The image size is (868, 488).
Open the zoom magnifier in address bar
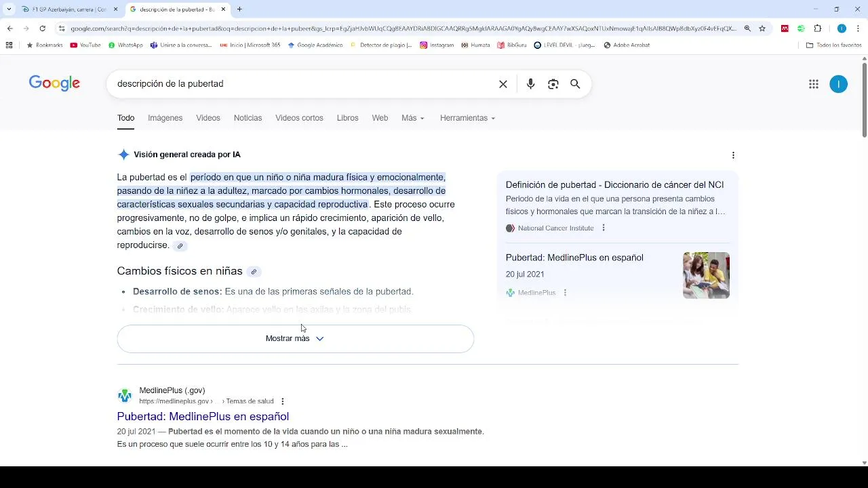(747, 28)
